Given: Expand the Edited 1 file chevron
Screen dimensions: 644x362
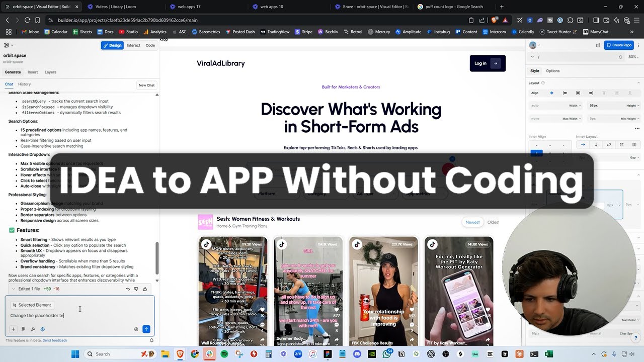Looking at the screenshot, I should 13,289.
